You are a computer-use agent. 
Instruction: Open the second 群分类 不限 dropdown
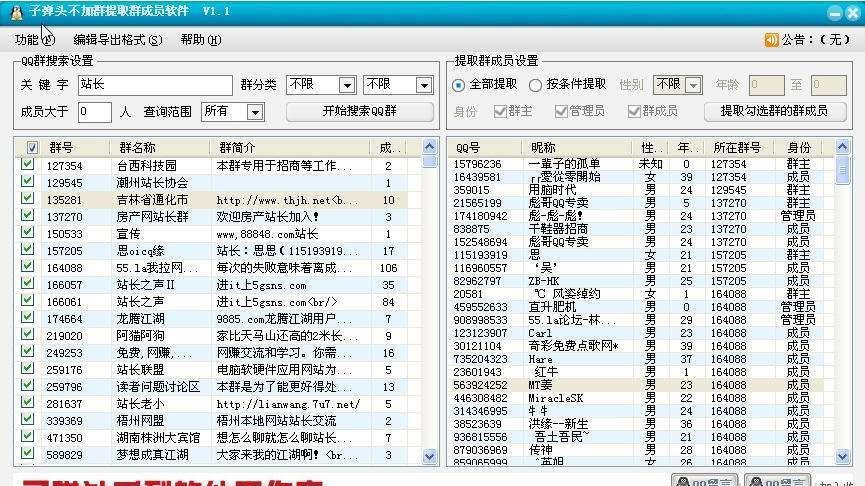tap(398, 85)
